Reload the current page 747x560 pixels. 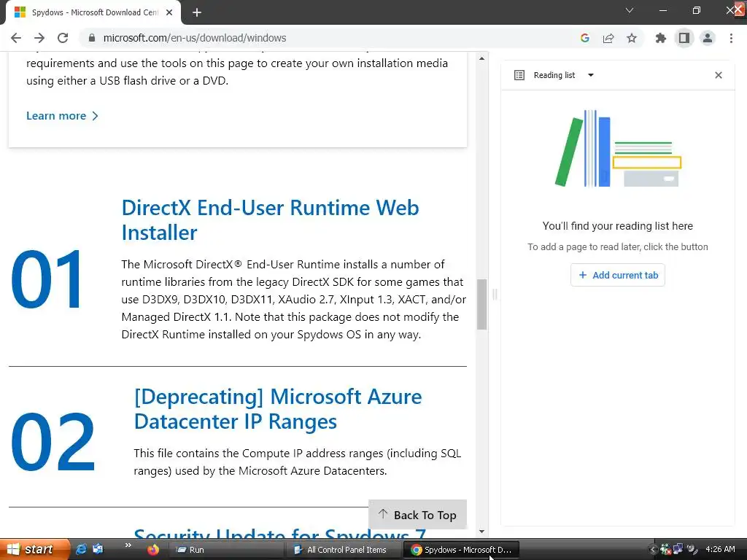(x=63, y=38)
